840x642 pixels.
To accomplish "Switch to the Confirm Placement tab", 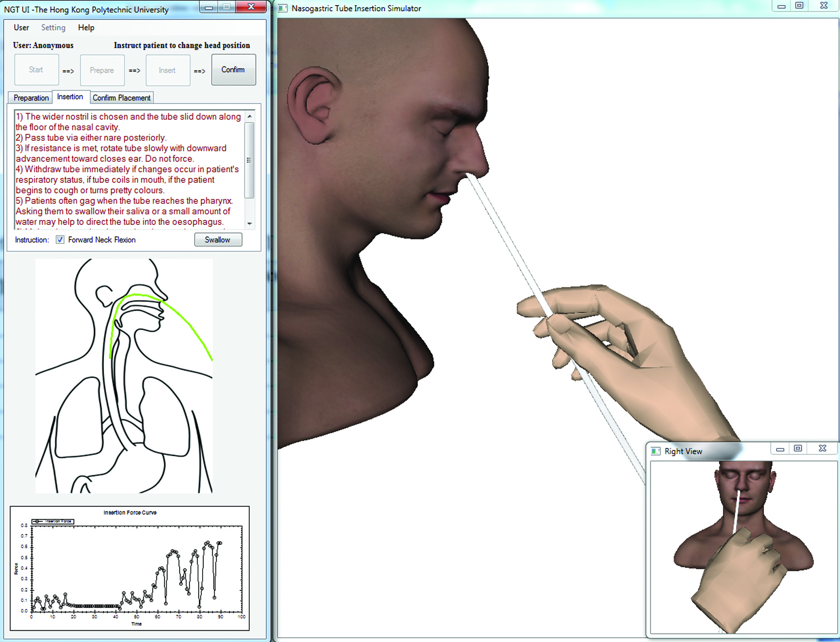I will [x=122, y=98].
